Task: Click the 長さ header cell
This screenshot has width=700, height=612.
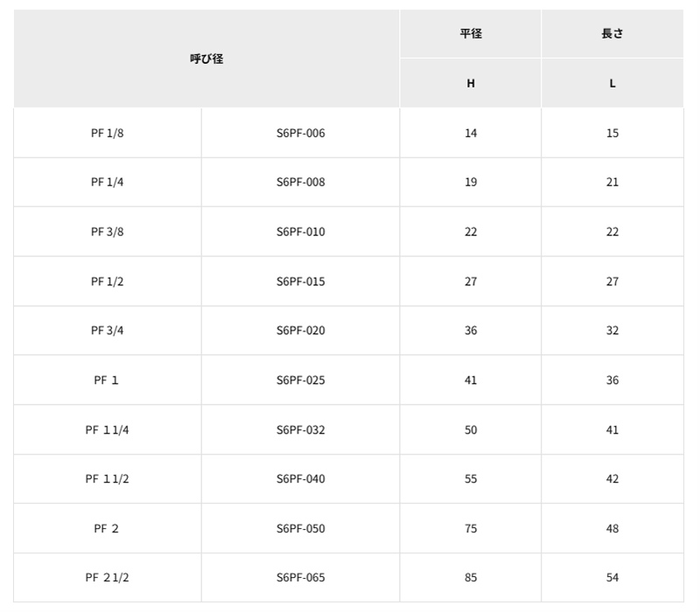Action: pos(612,34)
